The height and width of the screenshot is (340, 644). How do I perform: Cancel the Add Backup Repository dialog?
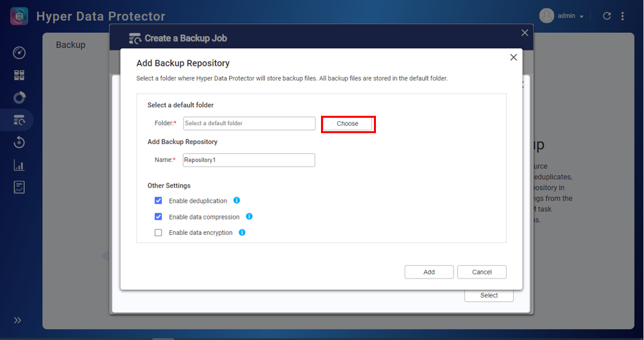coord(481,272)
